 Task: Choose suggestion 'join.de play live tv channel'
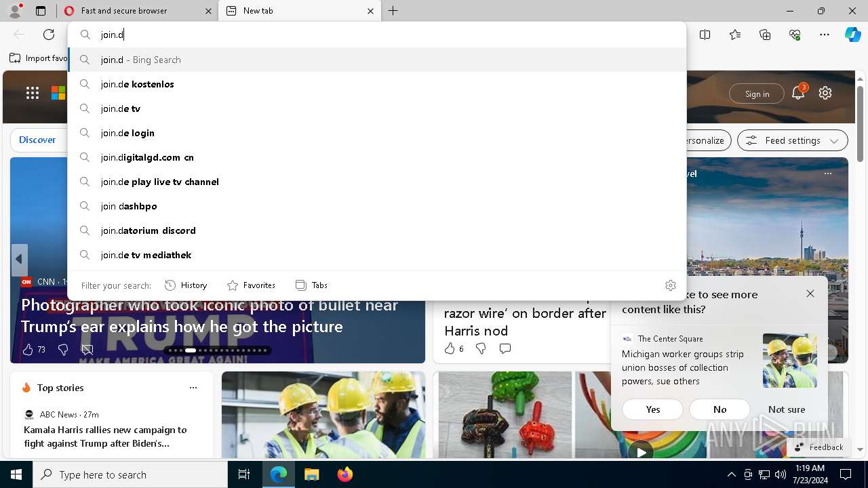(x=377, y=182)
